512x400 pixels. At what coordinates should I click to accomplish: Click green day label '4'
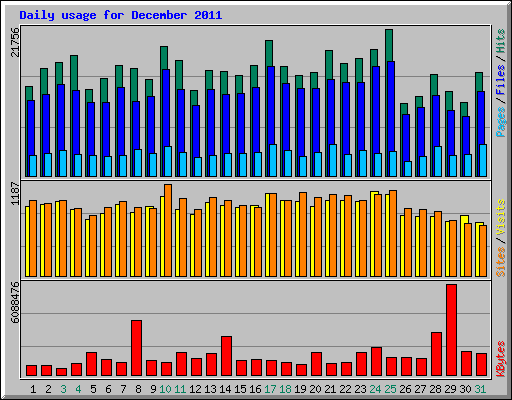pyautogui.click(x=78, y=389)
